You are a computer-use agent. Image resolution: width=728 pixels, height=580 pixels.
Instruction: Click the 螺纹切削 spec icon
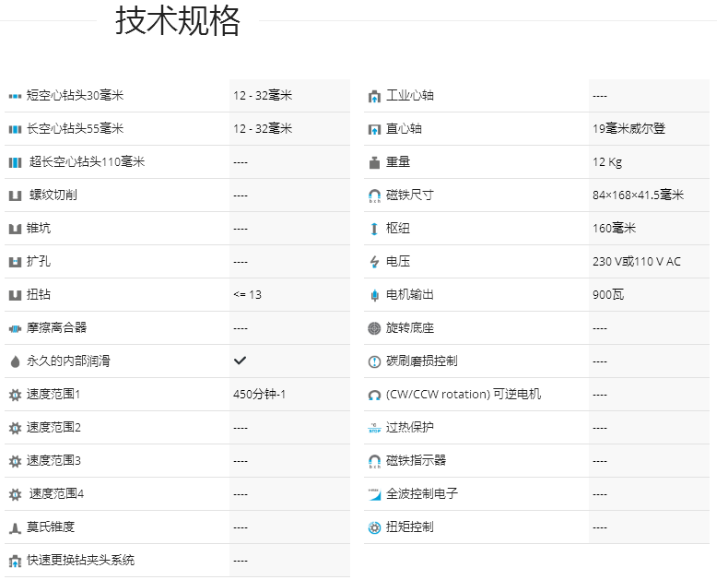(15, 195)
